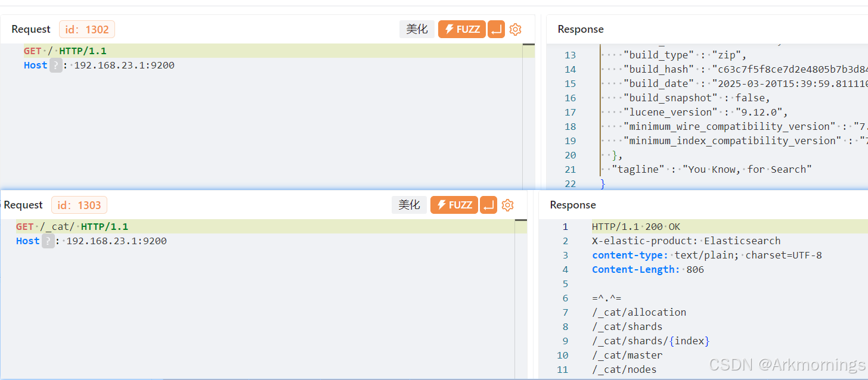
Task: Click the upper Response panel title
Action: [581, 29]
